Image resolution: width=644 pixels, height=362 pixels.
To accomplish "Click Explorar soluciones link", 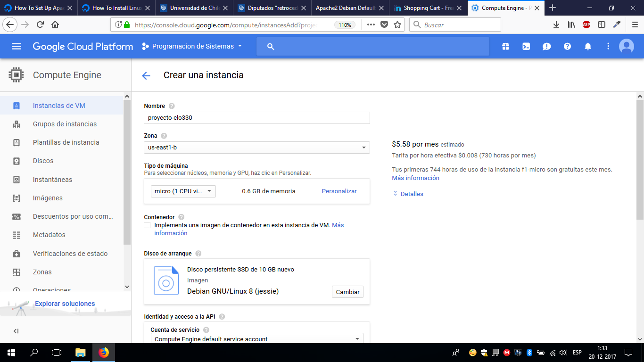I will tap(65, 304).
